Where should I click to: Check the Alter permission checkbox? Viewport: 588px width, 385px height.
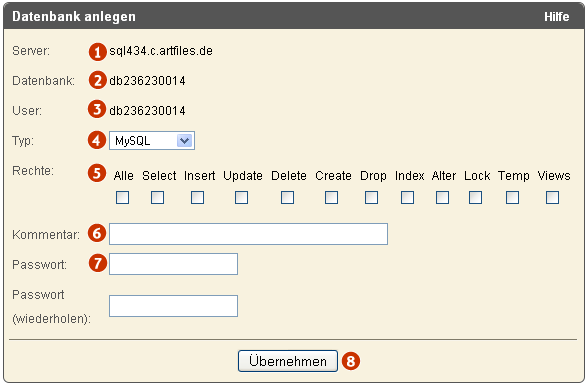442,198
